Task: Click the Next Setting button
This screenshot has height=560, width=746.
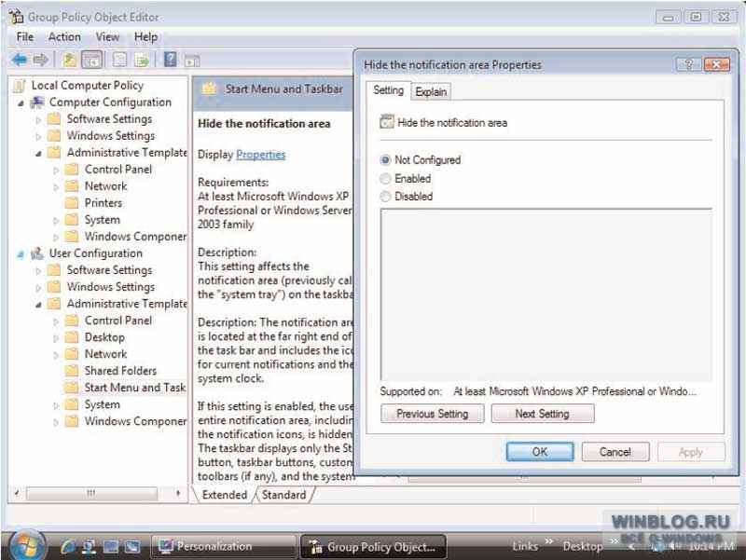Action: click(543, 414)
